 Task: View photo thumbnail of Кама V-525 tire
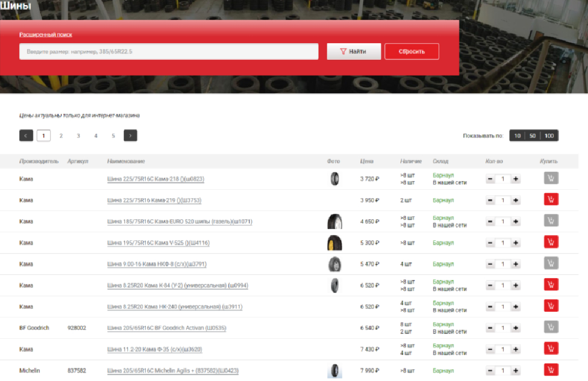[x=335, y=243]
